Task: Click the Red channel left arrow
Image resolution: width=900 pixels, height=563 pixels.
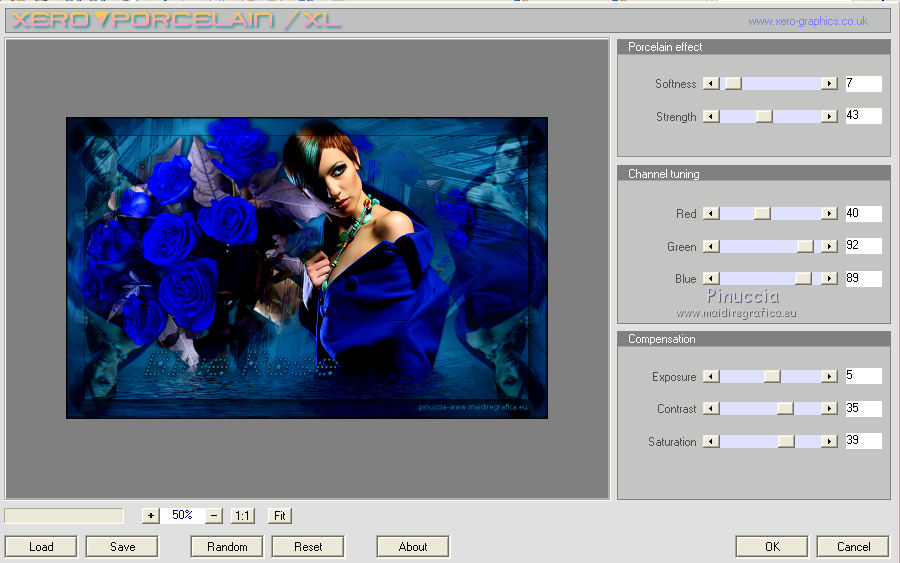Action: pyautogui.click(x=711, y=214)
